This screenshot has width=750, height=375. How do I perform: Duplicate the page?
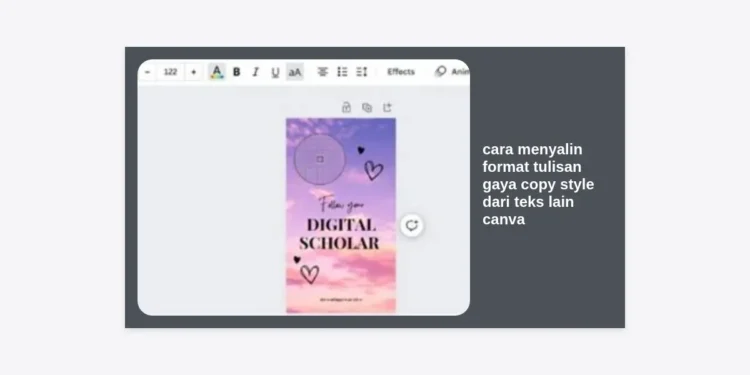[367, 108]
